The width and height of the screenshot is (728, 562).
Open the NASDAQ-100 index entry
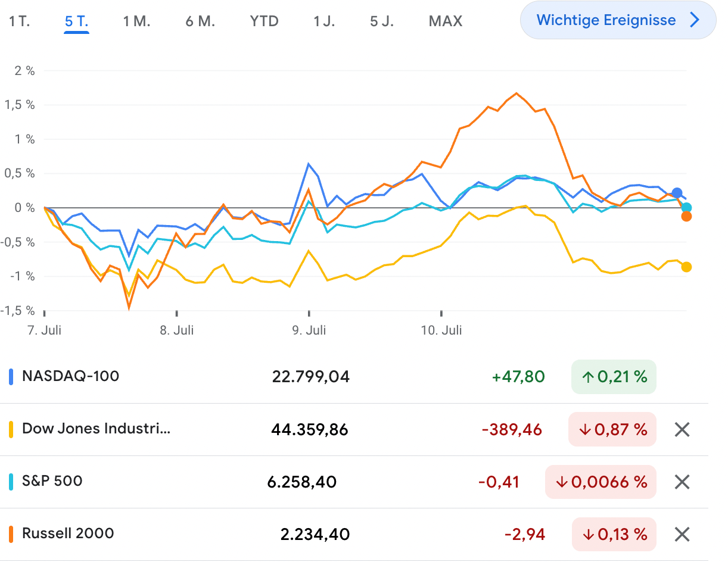70,376
